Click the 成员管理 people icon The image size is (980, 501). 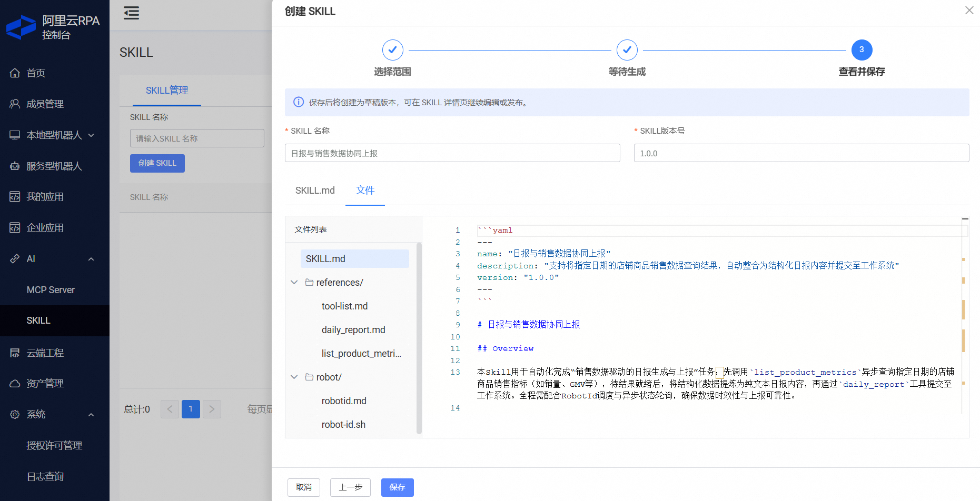(15, 104)
